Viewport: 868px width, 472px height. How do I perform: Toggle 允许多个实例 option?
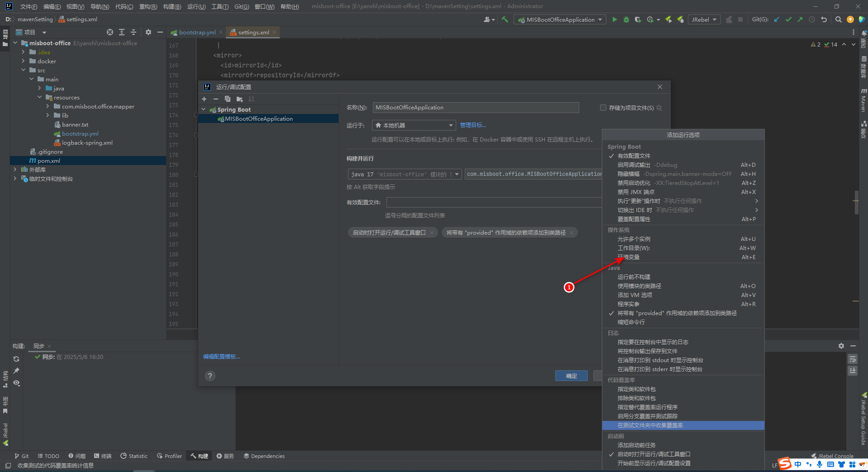pyautogui.click(x=683, y=239)
